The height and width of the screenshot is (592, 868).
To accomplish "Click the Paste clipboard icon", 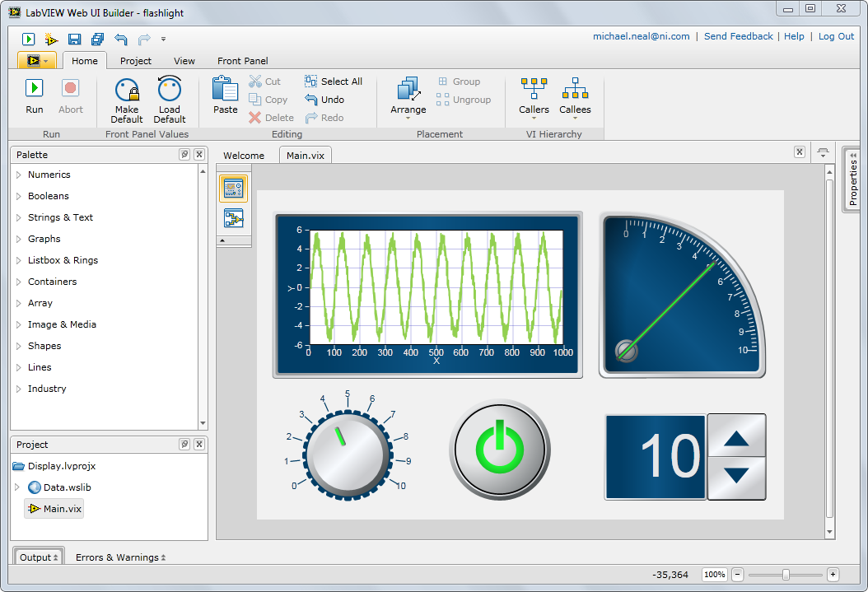I will [x=225, y=88].
